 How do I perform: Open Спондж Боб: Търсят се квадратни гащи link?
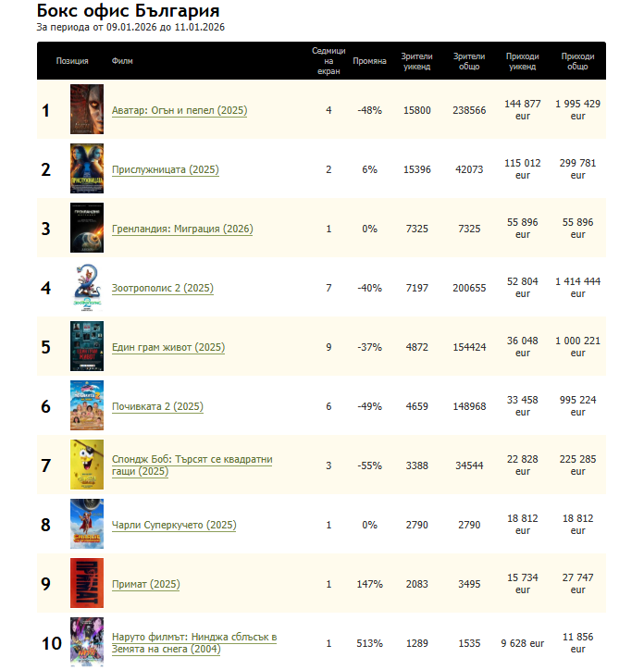(192, 460)
